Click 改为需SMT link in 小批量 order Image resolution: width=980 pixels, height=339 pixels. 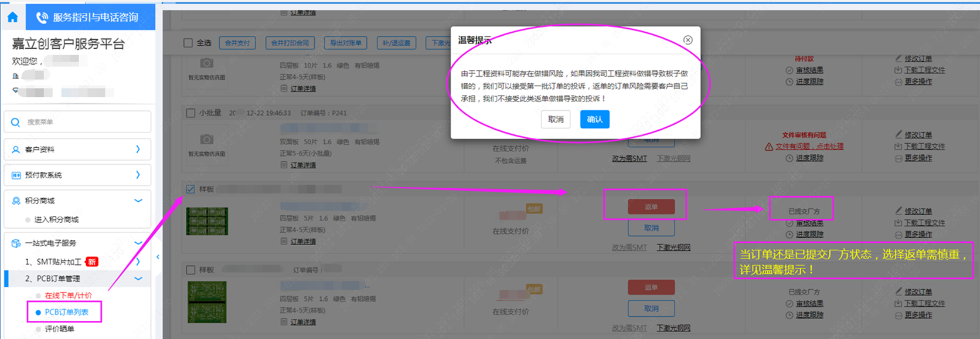629,158
